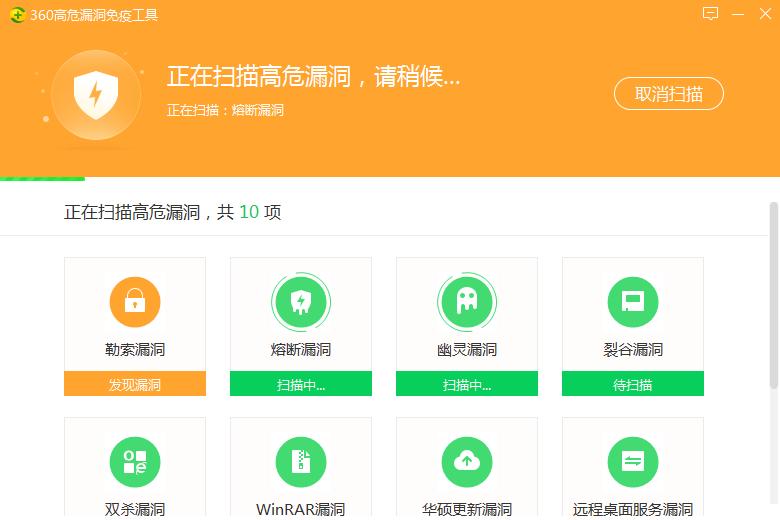Click the 熔断漏洞 card label
The image size is (780, 520).
click(x=301, y=349)
